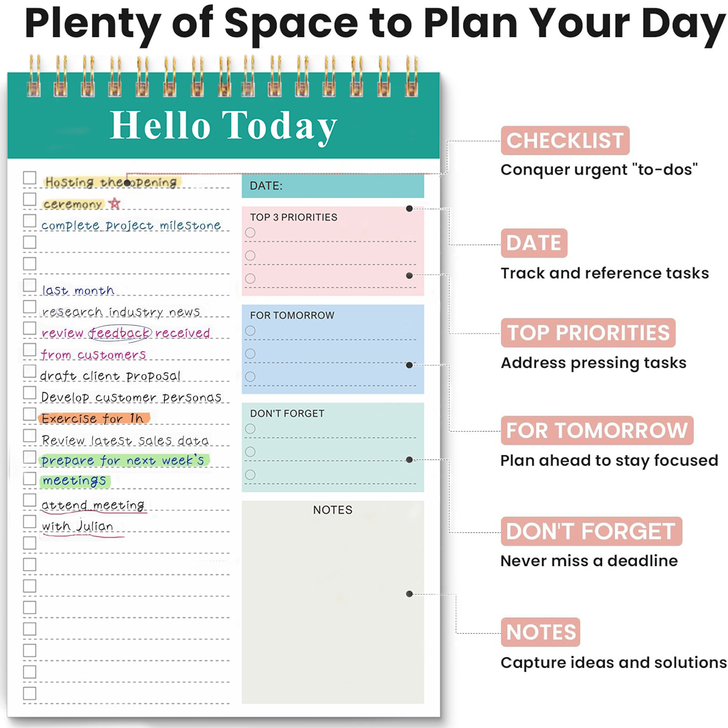Click the red star beside "ceremony"
Screen dimensions: 728x728
coord(115,203)
